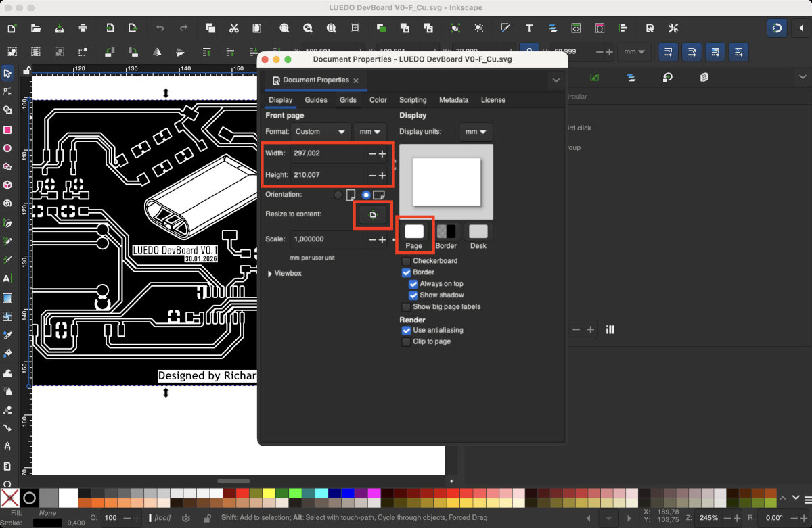Uncheck the Border checkbox
812x528 pixels.
[406, 272]
